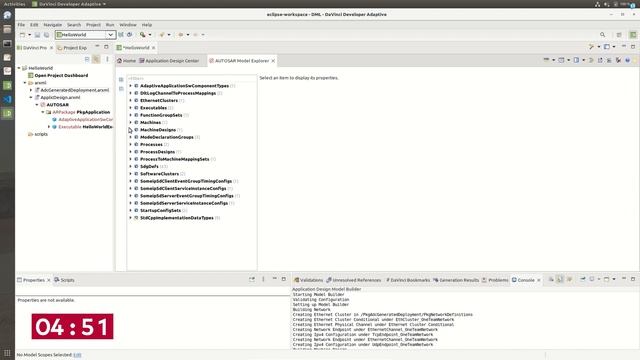This screenshot has height=360, width=640.
Task: Select the green DaVinci perspective icon
Action: [x=633, y=35]
